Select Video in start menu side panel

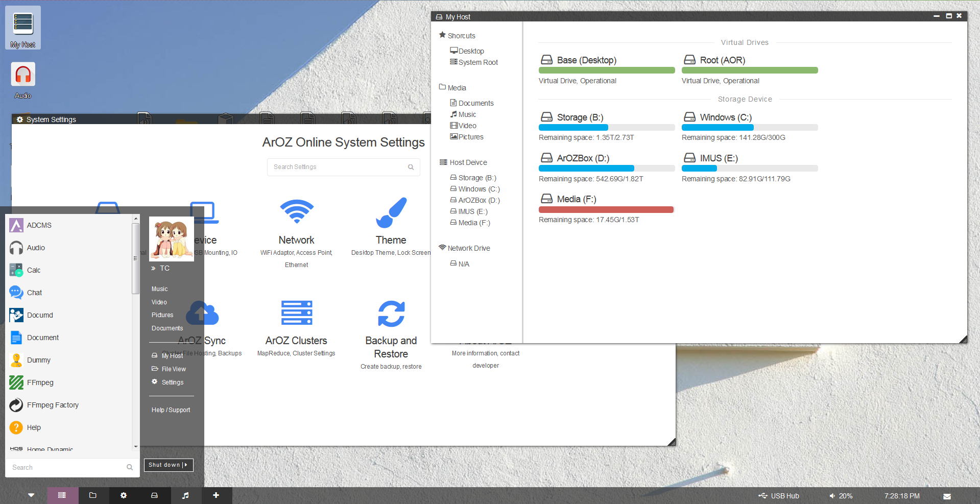coord(159,302)
